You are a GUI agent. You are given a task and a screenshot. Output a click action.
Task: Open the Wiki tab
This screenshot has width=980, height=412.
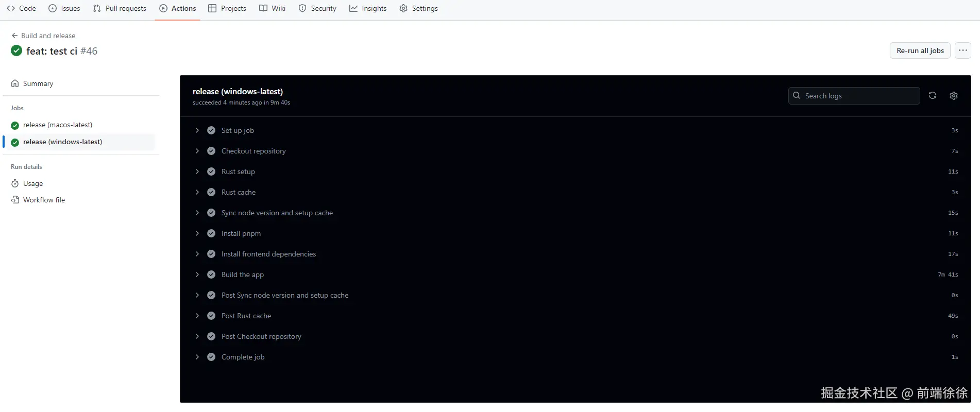(273, 8)
